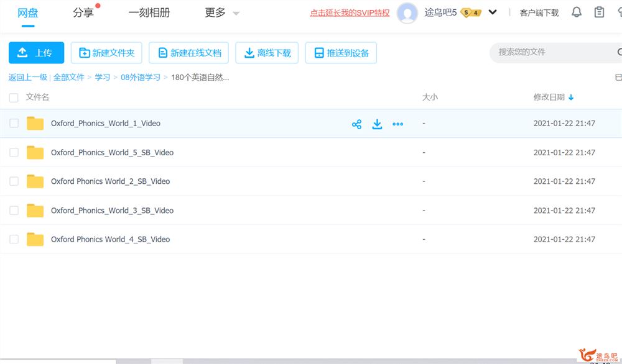The height and width of the screenshot is (364, 622).
Task: Click download icon for Oxford_Phonics_World_1_Video
Action: point(377,124)
